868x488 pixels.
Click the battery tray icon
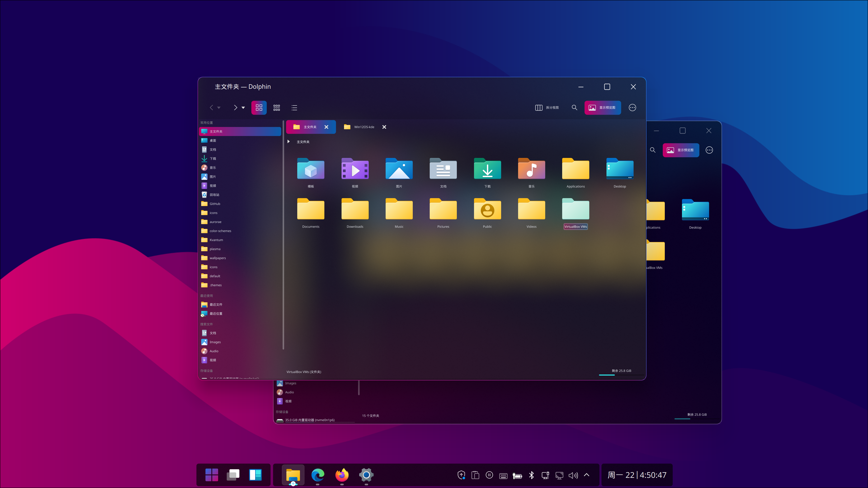point(517,476)
